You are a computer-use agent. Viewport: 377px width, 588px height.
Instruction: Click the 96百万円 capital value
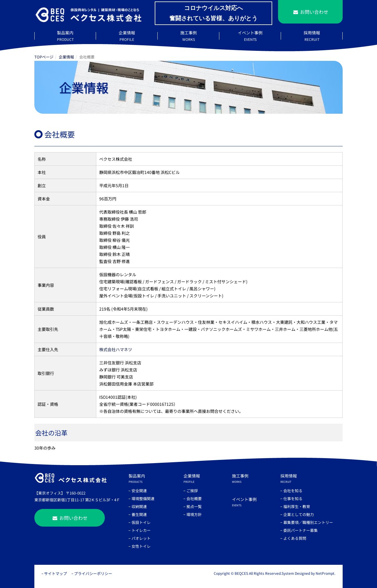[x=108, y=199]
